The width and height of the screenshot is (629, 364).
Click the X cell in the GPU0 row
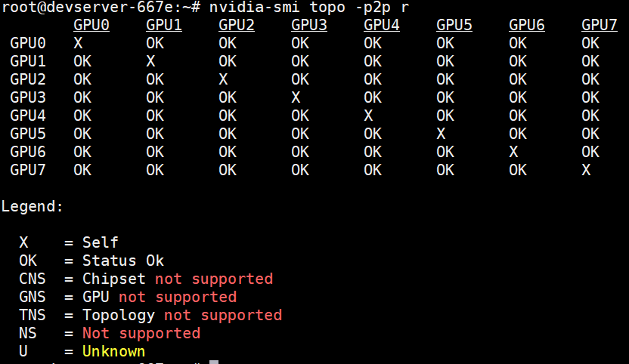[78, 43]
